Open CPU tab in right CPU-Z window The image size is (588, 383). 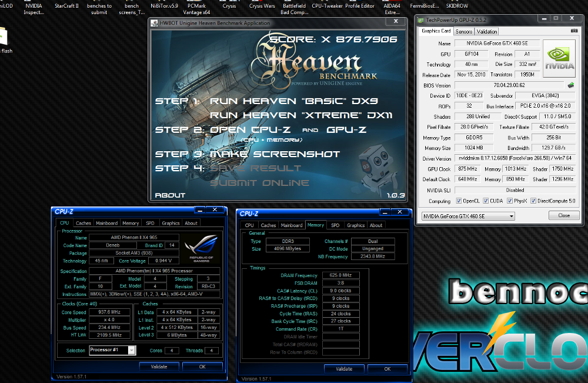coord(249,225)
